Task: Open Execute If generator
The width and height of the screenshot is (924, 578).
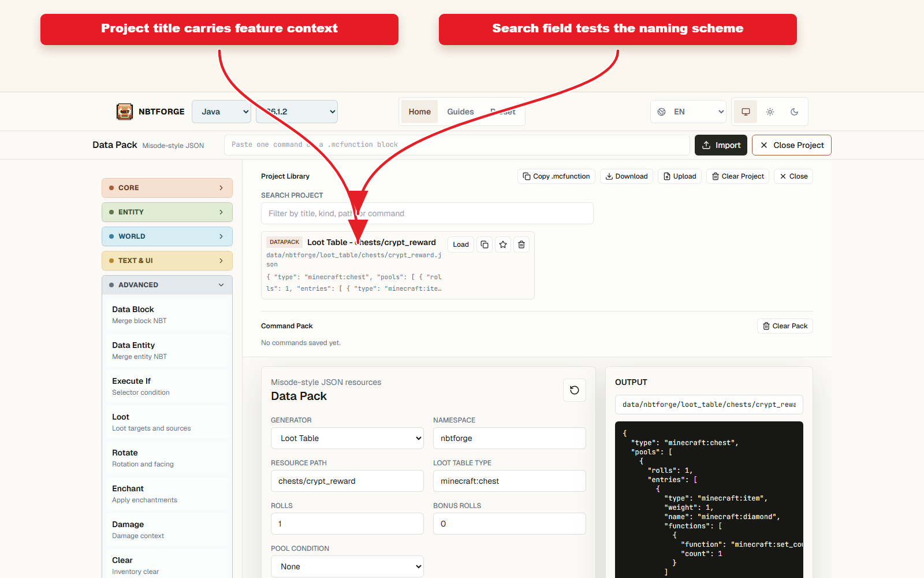Action: pos(167,386)
